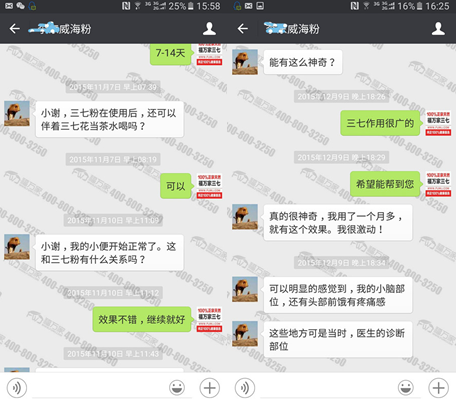This screenshot has width=458, height=407.
Task: Tap the back arrow in the left chat
Action: pos(14,29)
